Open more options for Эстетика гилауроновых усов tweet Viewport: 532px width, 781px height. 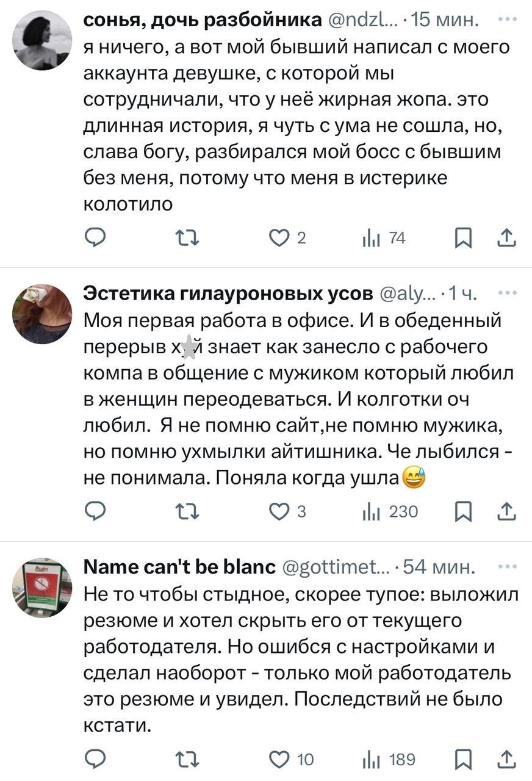pyautogui.click(x=508, y=293)
